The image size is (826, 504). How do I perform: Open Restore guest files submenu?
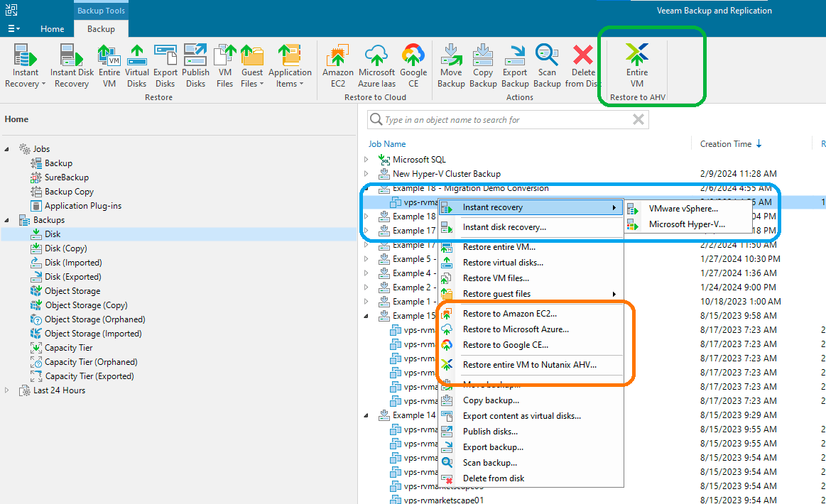530,294
